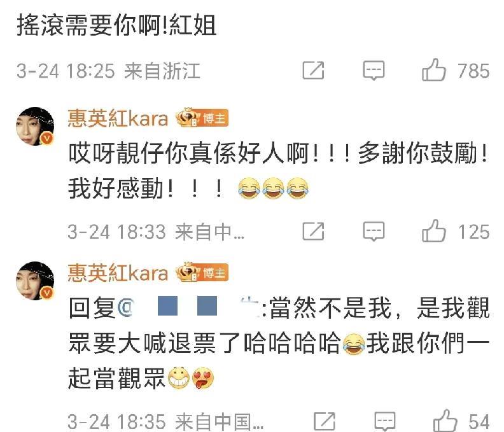Share the 18:25 comment from 浙江
The width and height of the screenshot is (504, 432).
313,70
